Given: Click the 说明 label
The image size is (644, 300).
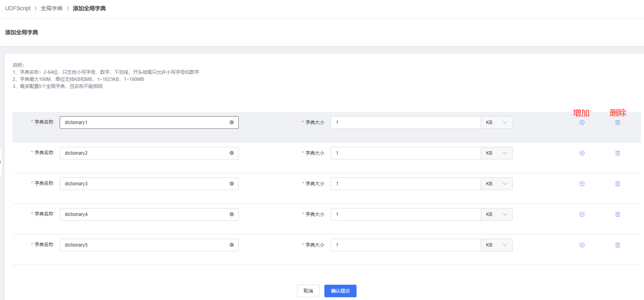Looking at the screenshot, I should click(18, 65).
